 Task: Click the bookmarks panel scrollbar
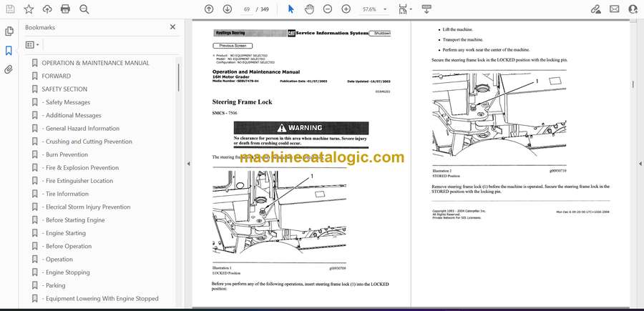point(178,77)
